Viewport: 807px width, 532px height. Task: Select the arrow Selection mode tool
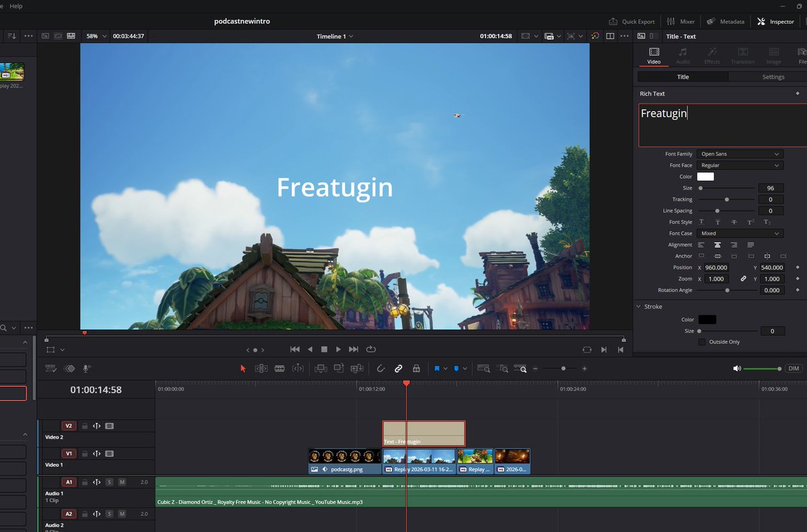(243, 369)
